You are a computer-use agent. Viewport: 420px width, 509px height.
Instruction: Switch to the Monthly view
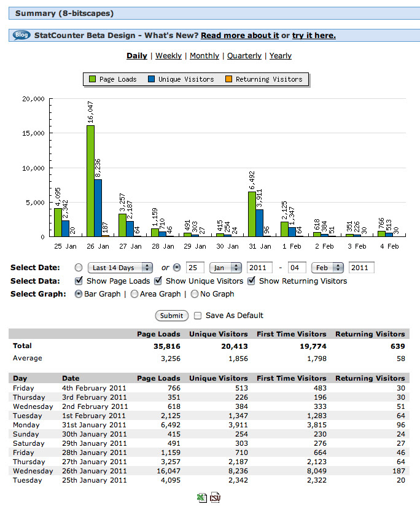204,55
